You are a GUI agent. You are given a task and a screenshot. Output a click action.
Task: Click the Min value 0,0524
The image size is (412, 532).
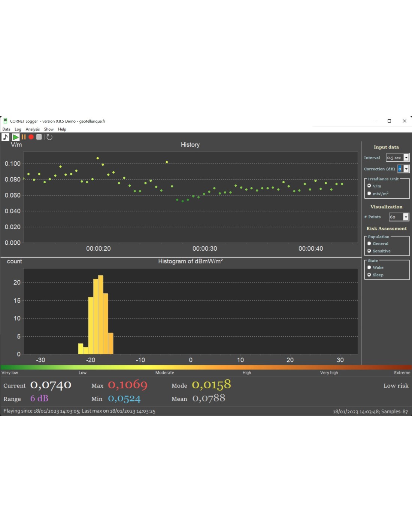pyautogui.click(x=124, y=399)
